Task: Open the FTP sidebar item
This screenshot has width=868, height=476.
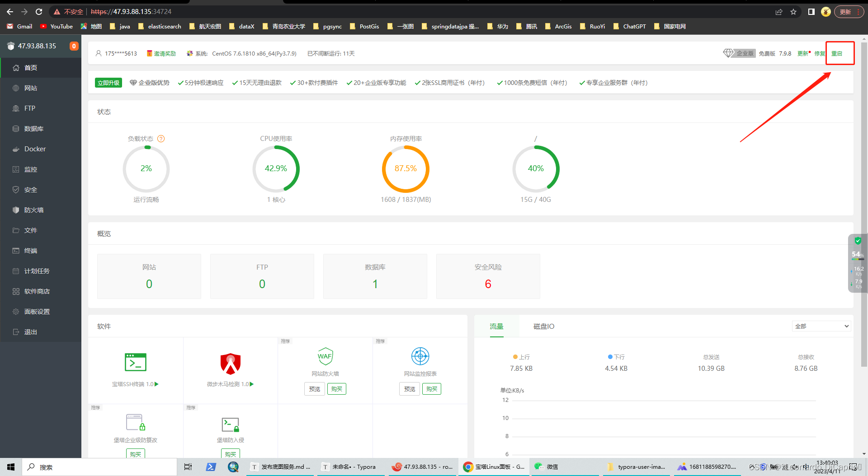Action: (x=41, y=108)
